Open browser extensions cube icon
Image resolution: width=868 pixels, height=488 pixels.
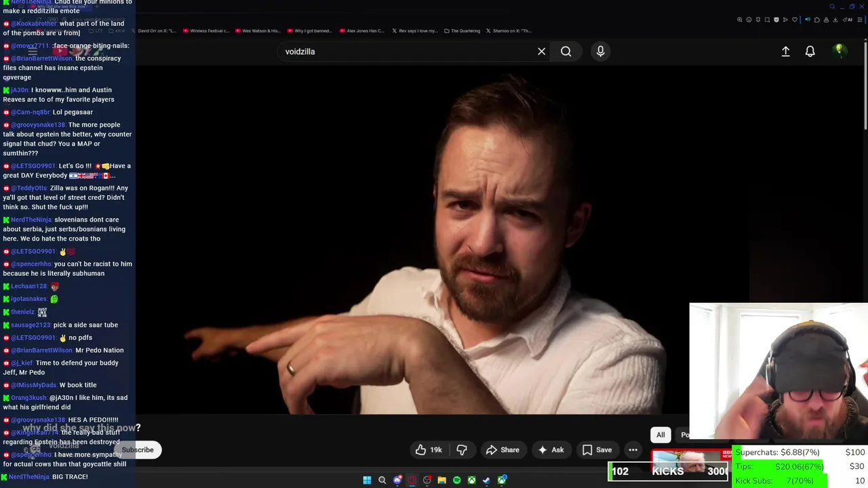tap(817, 20)
